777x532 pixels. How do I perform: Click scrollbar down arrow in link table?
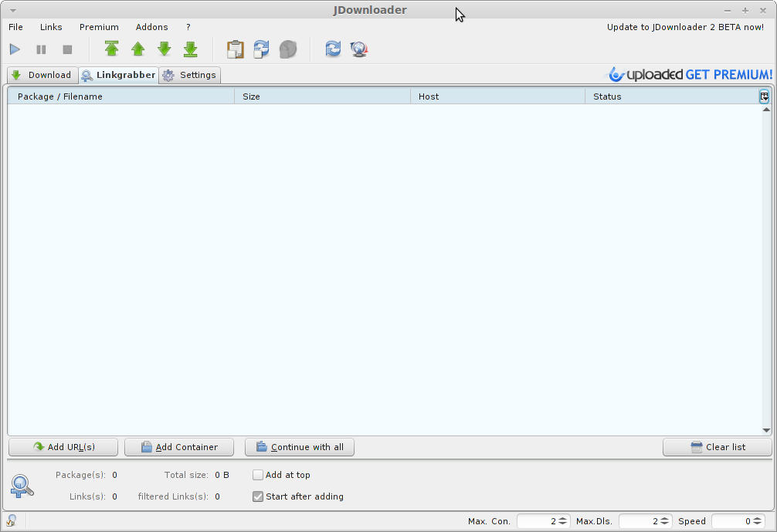(x=766, y=430)
